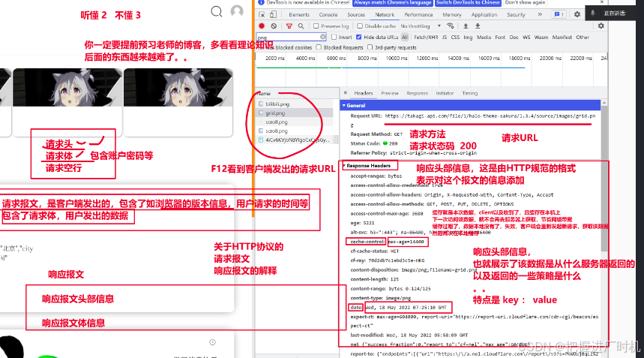
Task: Open the Memory tab
Action: (452, 14)
